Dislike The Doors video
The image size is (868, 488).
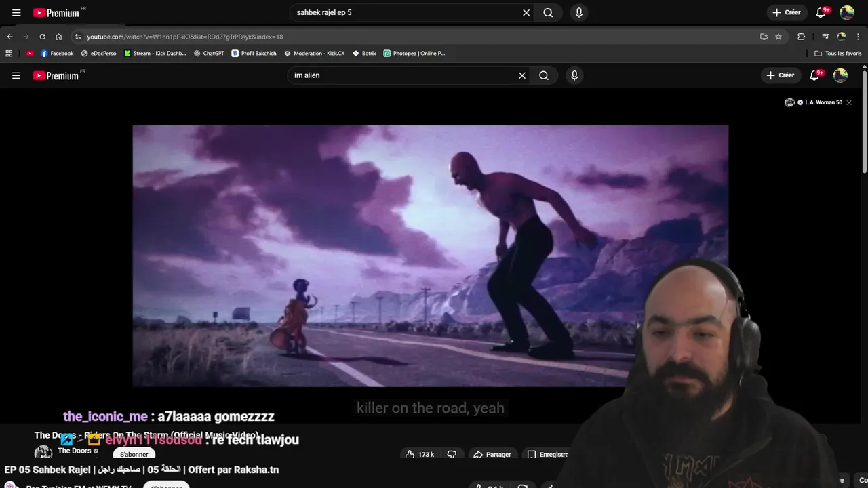452,454
